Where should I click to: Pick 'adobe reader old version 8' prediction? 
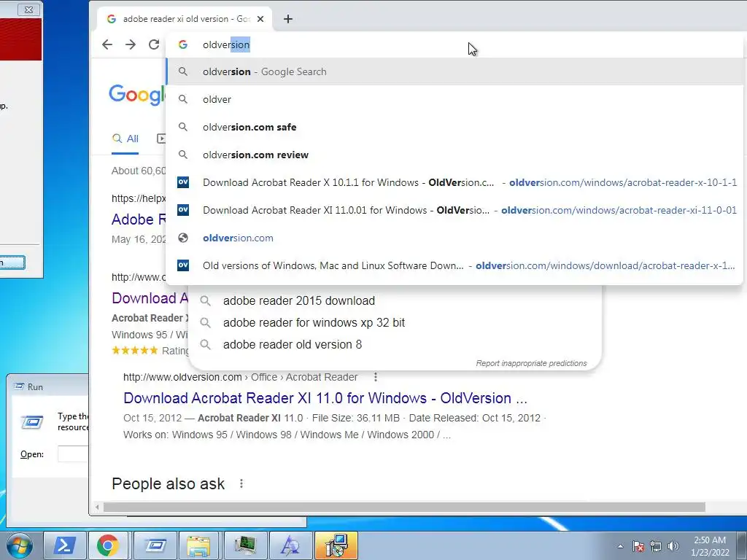click(293, 345)
